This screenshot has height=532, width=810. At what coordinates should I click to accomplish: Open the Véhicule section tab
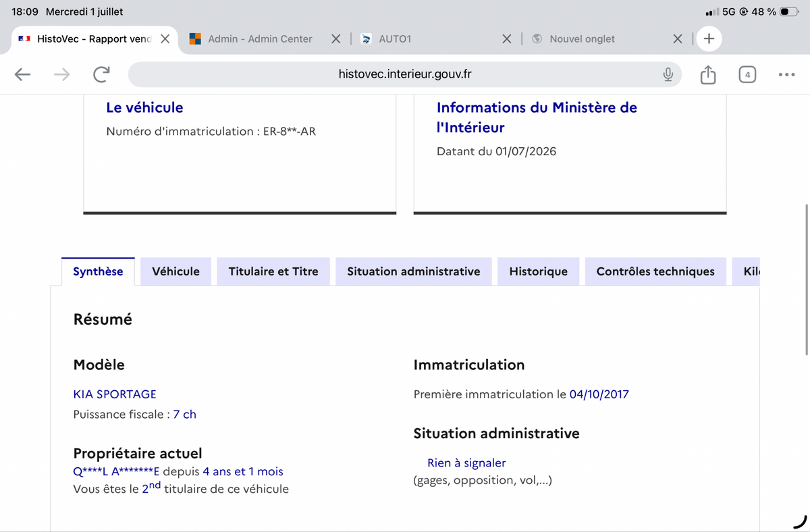tap(175, 271)
